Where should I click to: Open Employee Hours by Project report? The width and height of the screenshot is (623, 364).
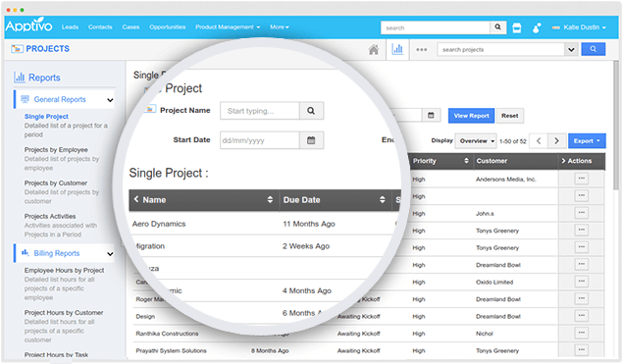tap(64, 271)
